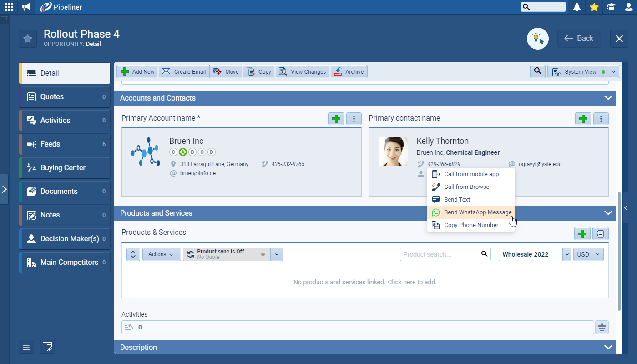Image resolution: width=637 pixels, height=364 pixels.
Task: Select account rating D circle
Action: tap(212, 152)
